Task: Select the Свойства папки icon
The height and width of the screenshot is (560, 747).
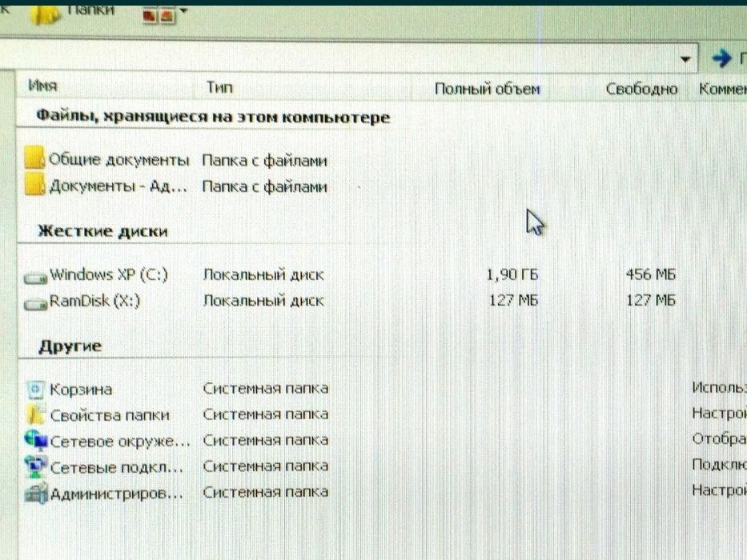Action: [x=35, y=414]
